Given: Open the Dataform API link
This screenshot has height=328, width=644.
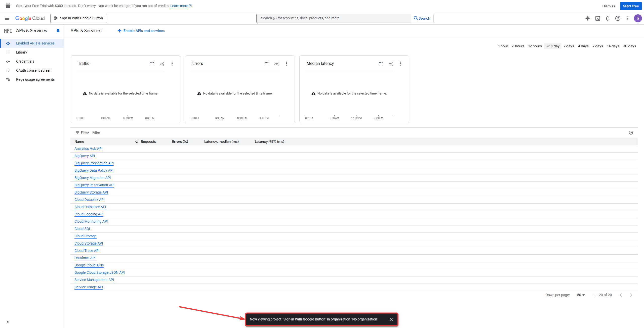Looking at the screenshot, I should point(85,258).
